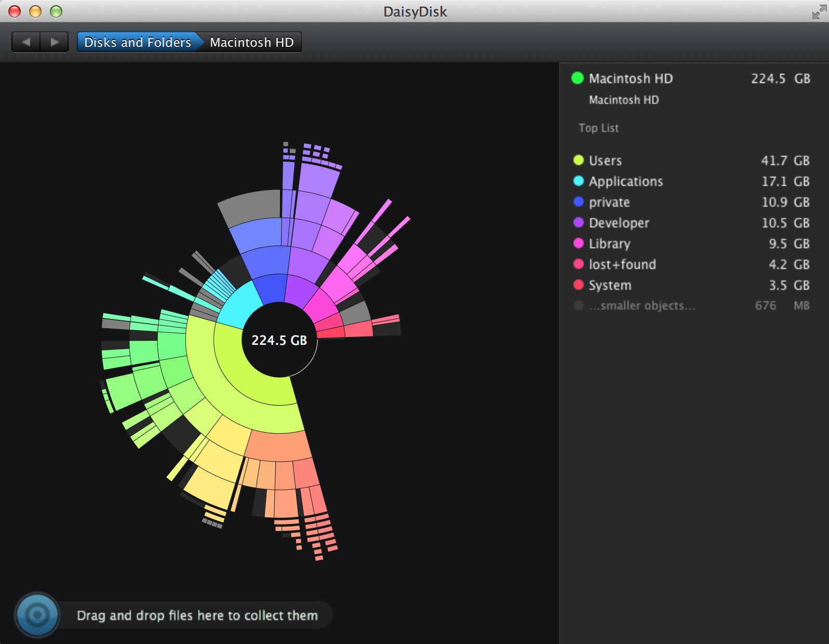Image resolution: width=829 pixels, height=644 pixels.
Task: Open the System folder in list
Action: point(691,285)
